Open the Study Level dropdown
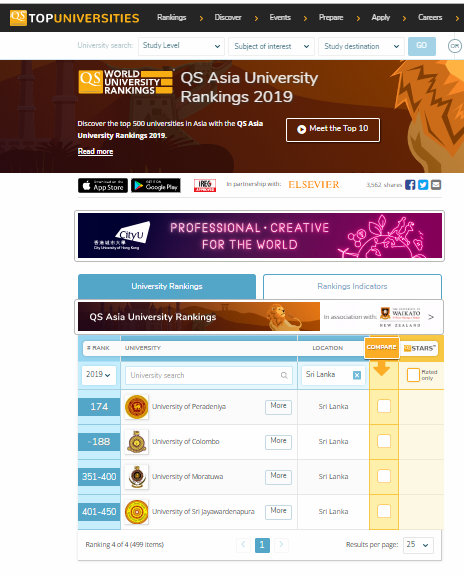 181,46
